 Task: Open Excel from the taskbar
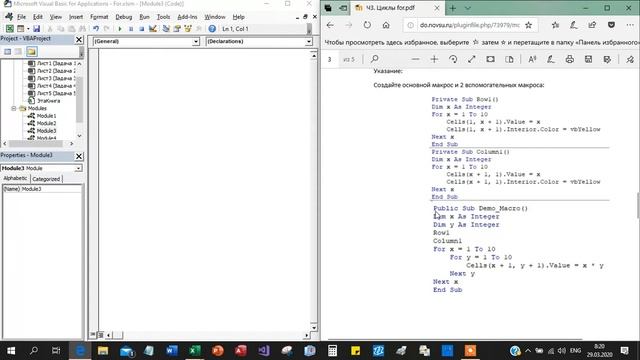195,351
